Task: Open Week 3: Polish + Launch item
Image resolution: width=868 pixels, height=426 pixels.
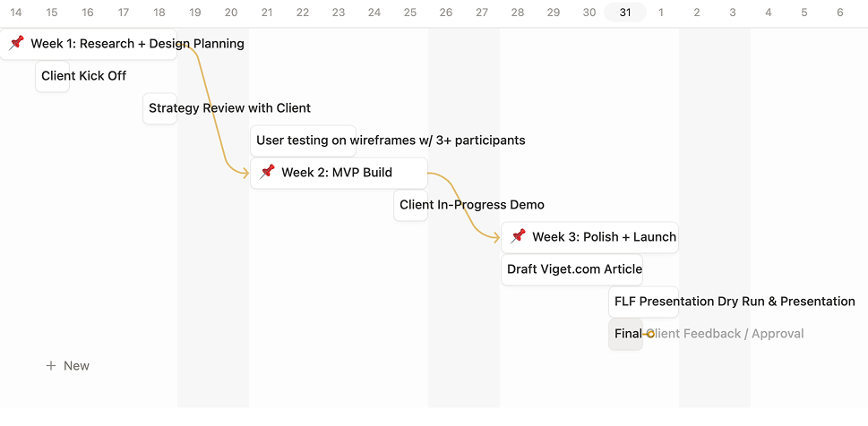Action: 604,237
